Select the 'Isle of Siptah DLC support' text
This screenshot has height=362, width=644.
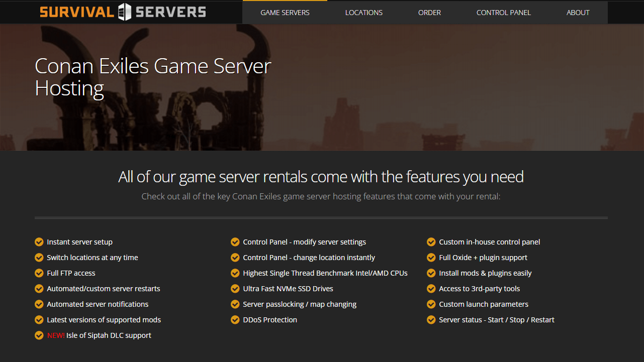pos(109,335)
